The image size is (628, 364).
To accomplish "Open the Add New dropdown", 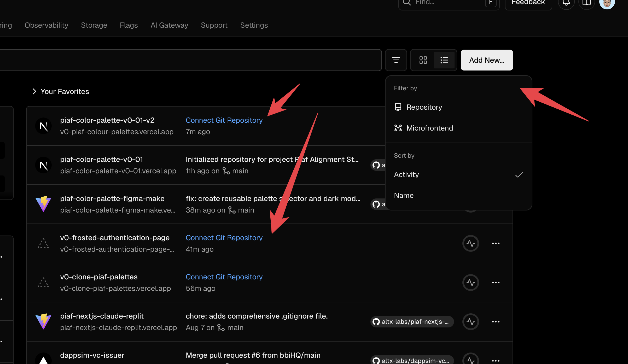I will click(x=487, y=60).
